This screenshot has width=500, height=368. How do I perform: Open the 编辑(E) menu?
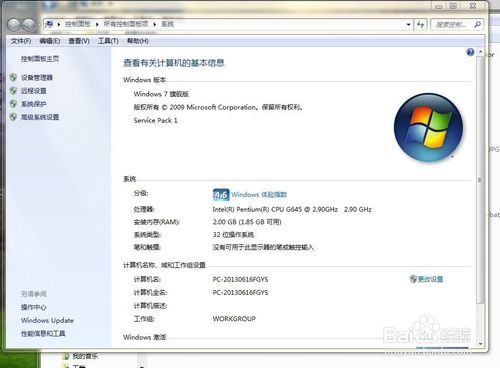click(x=50, y=41)
